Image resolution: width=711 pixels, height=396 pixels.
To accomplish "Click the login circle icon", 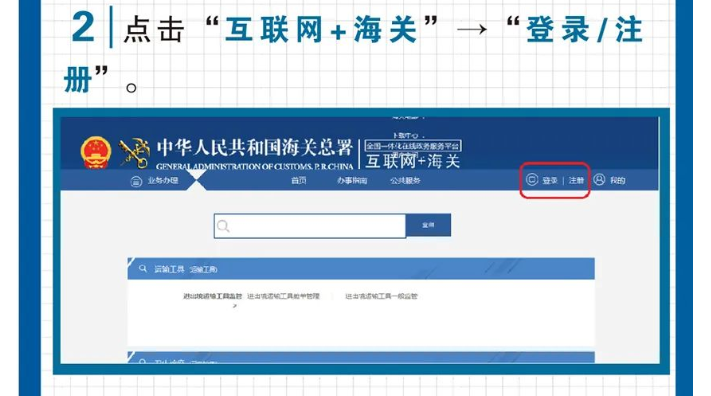I will (532, 180).
